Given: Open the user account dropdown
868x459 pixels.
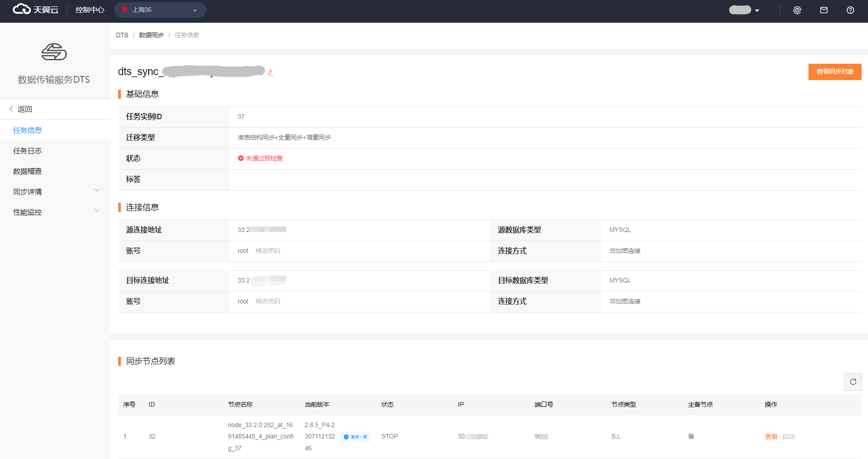Looking at the screenshot, I should (x=744, y=10).
